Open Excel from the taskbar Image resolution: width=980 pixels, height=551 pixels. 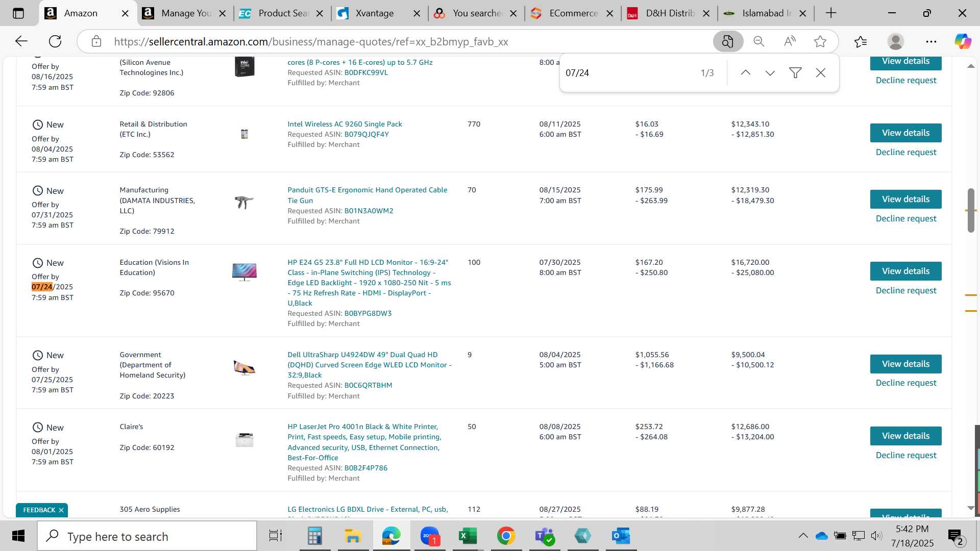(468, 536)
